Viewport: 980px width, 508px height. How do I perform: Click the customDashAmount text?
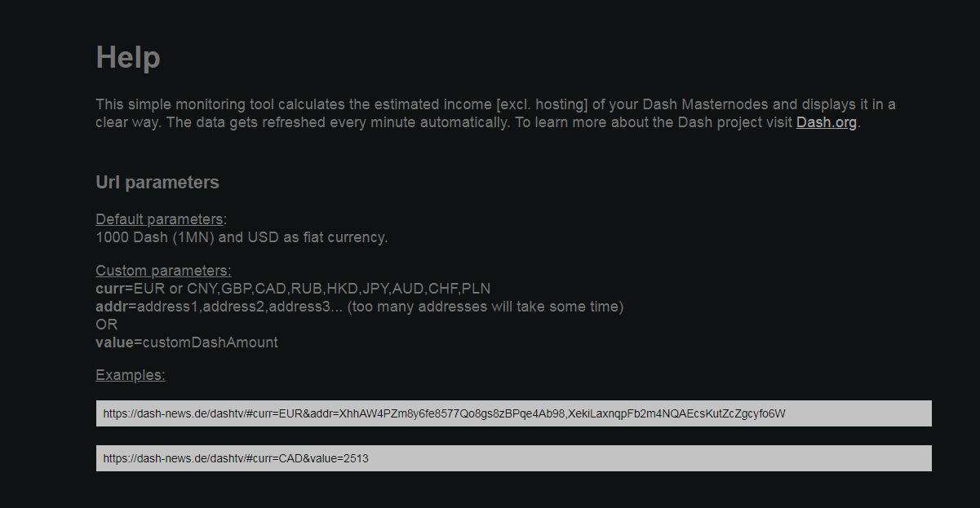click(x=211, y=342)
